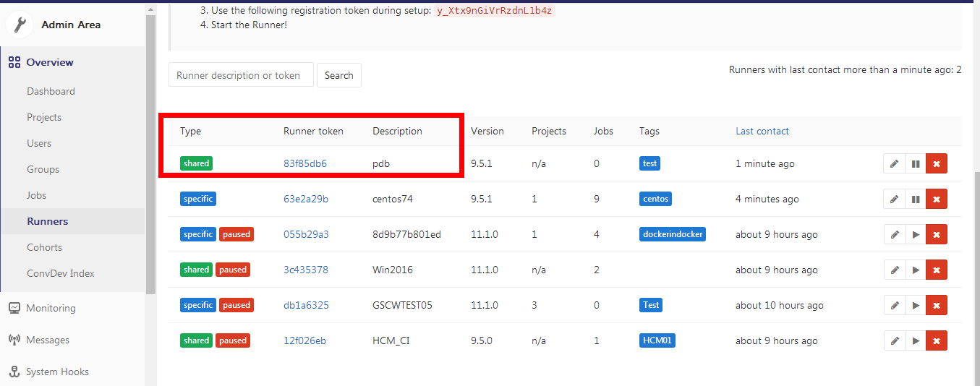
Task: Click the System Hooks anchor icon
Action: [14, 372]
